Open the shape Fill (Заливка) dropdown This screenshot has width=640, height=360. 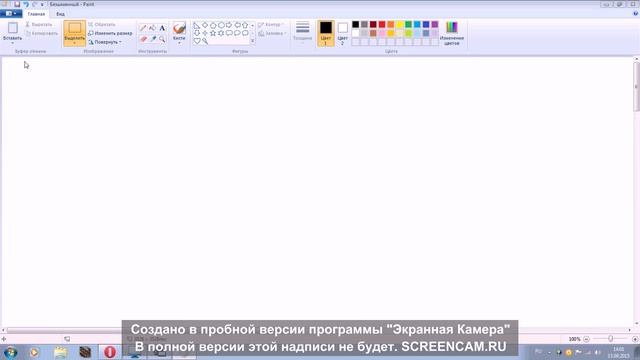click(273, 33)
